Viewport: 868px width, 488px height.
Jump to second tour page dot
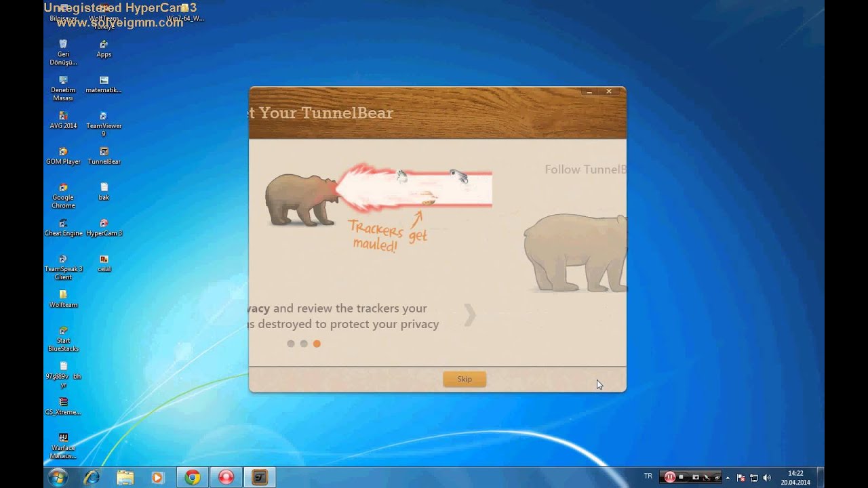pos(304,344)
